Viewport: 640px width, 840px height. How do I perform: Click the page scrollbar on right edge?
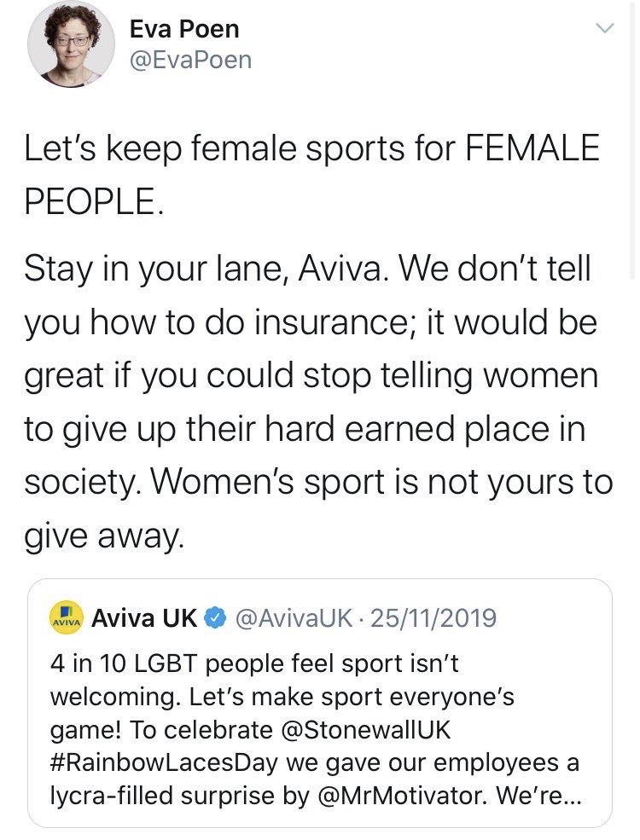pyautogui.click(x=634, y=139)
